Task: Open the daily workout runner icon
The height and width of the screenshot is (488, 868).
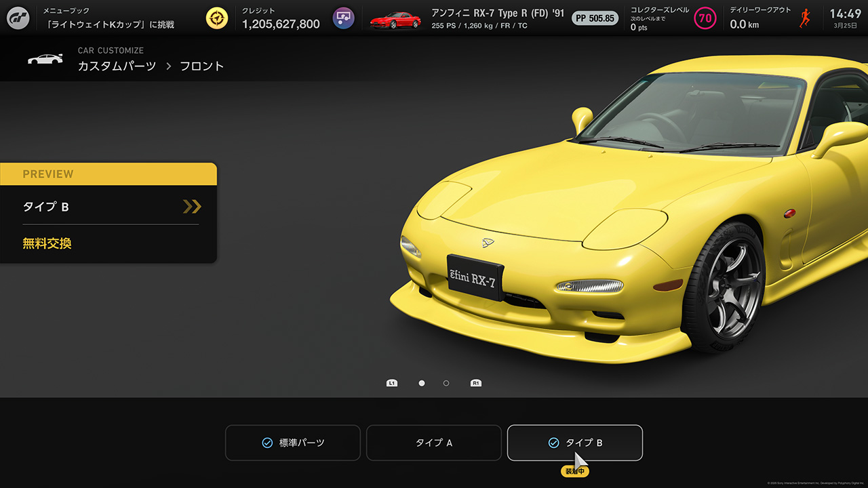Action: coord(805,18)
